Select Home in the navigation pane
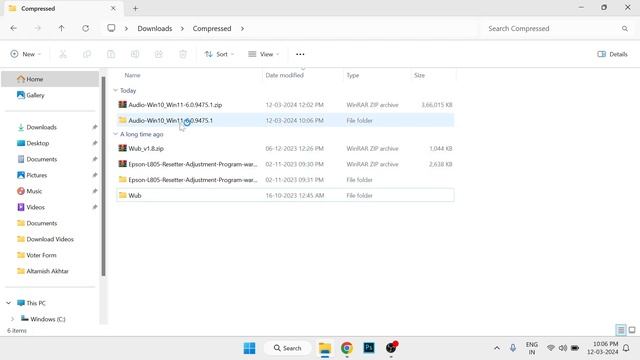Screen dimensions: 640x360 [x=50, y=79]
